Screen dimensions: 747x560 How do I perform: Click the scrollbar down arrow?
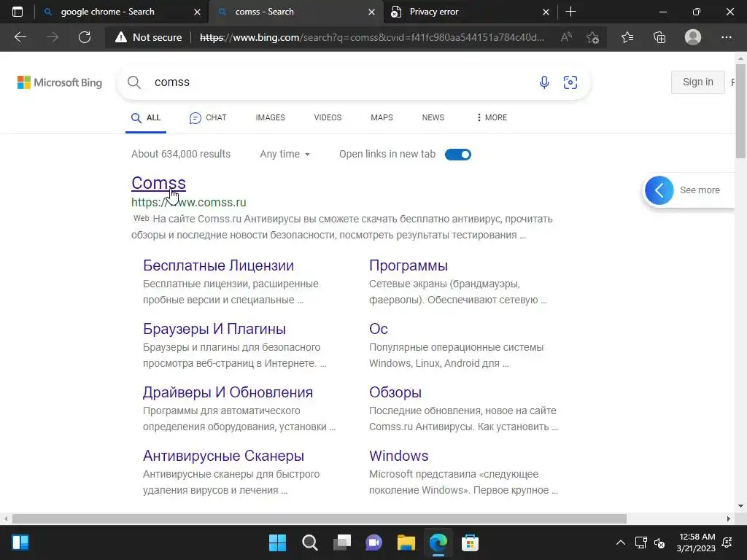pyautogui.click(x=740, y=506)
